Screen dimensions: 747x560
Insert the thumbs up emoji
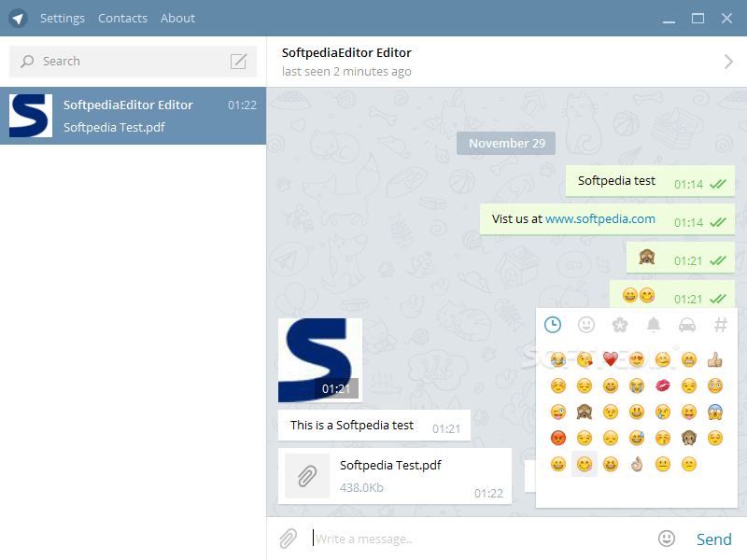click(x=715, y=359)
